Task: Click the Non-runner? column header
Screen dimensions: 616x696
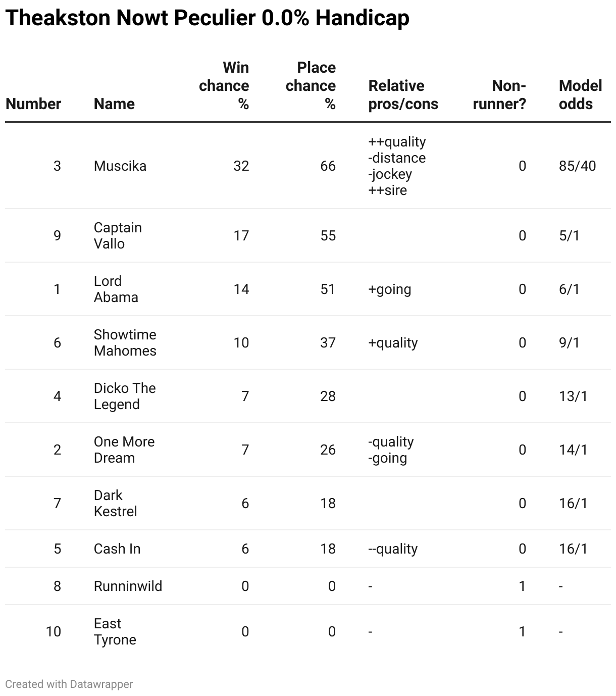Action: (x=499, y=95)
